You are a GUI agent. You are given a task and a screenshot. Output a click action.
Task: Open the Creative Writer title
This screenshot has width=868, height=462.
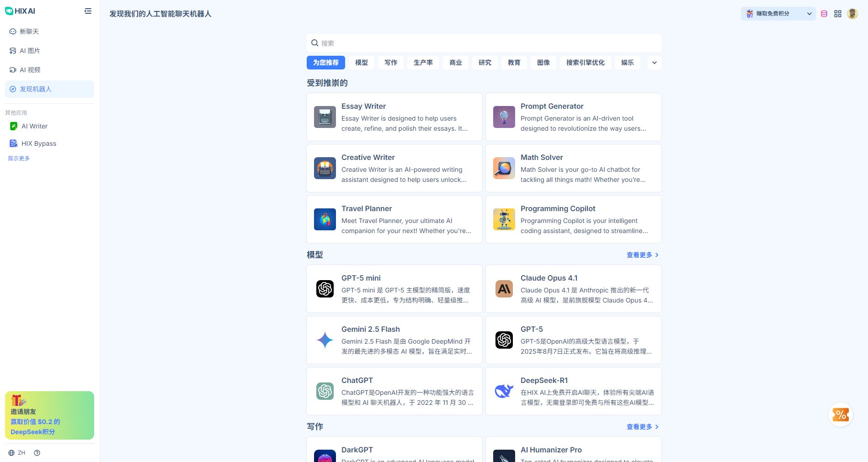click(368, 157)
